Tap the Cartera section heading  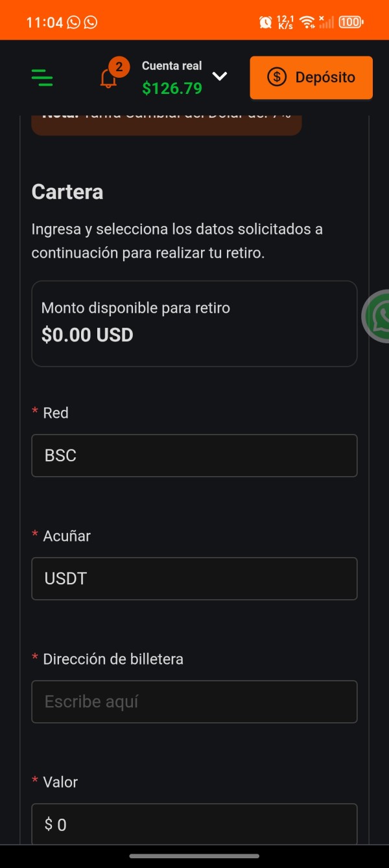pyautogui.click(x=67, y=192)
